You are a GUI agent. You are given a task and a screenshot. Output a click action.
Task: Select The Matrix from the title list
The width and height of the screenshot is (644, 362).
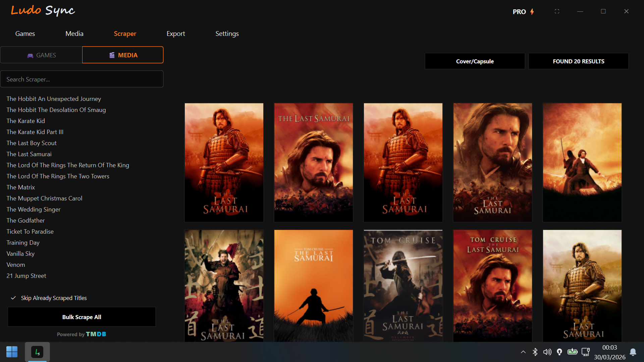20,187
